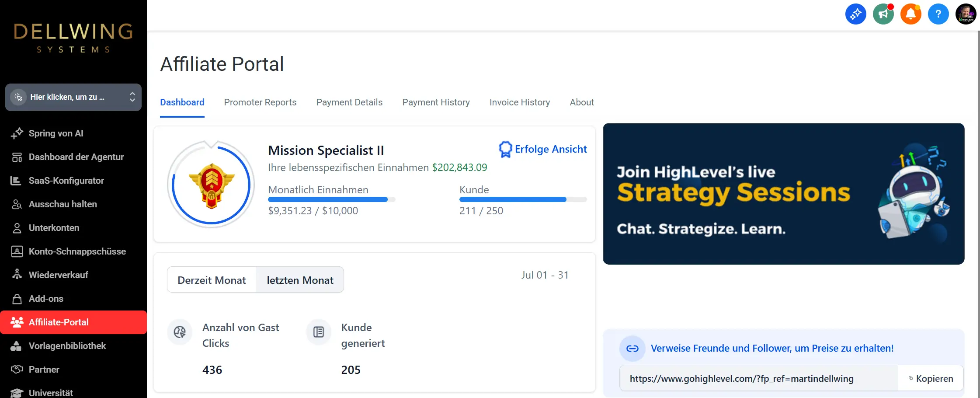980x398 pixels.
Task: Open the About tab
Action: 582,102
